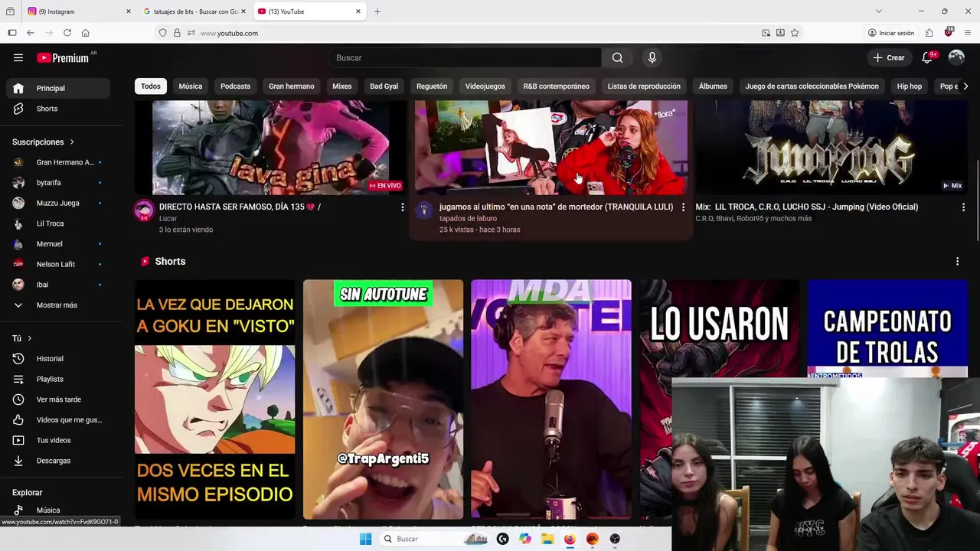The image size is (980, 551).
Task: Select the Podcasts filter chip
Action: [235, 86]
